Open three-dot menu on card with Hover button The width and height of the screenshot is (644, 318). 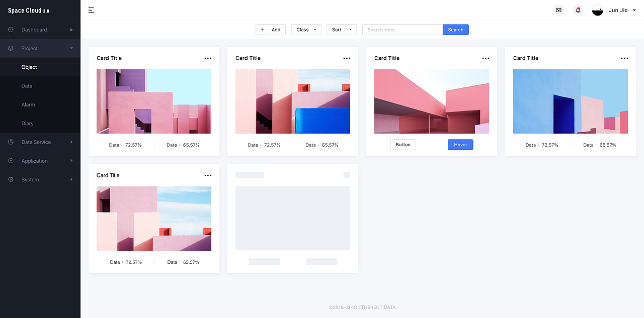(486, 58)
